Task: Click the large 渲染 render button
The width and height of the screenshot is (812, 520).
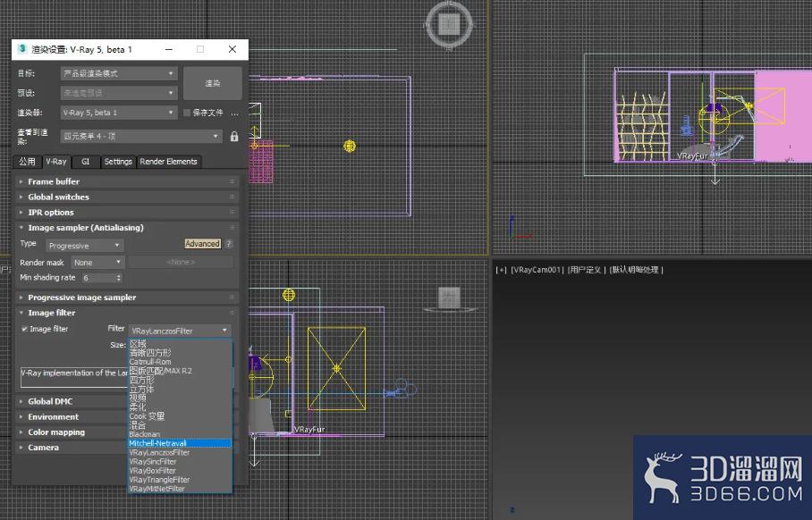Action: [212, 83]
